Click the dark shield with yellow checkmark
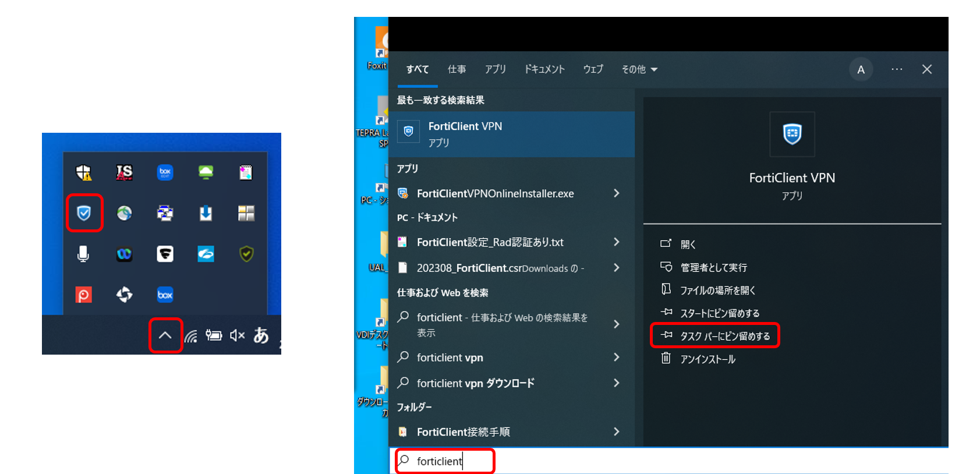 (246, 254)
